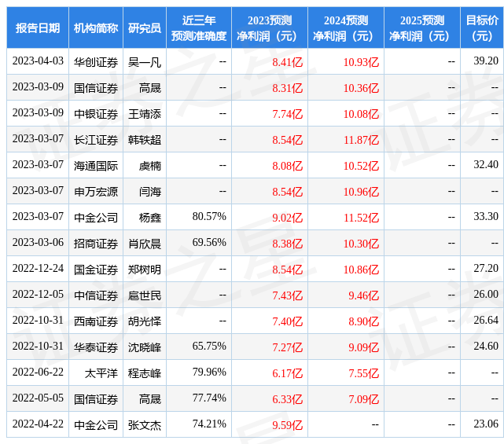The width and height of the screenshot is (504, 444).
Task: Click the 目标价 column header
Action: click(482, 28)
